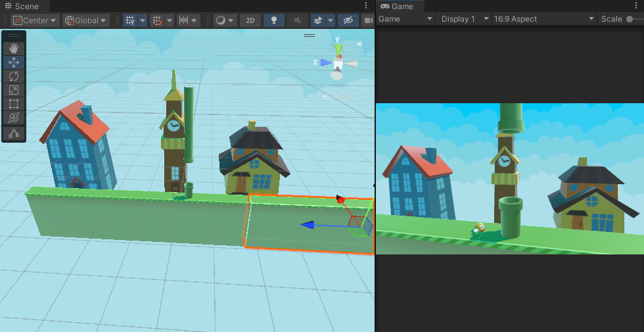This screenshot has height=332, width=644.
Task: Click the orientation gizmo overlay handle
Action: pyautogui.click(x=310, y=36)
